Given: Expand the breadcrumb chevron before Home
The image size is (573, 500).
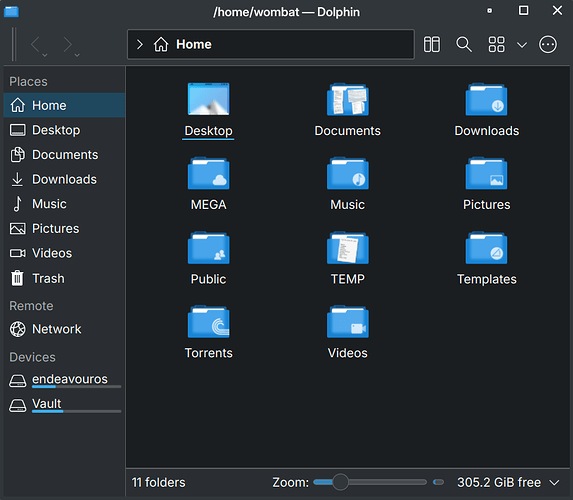Looking at the screenshot, I should pos(140,45).
